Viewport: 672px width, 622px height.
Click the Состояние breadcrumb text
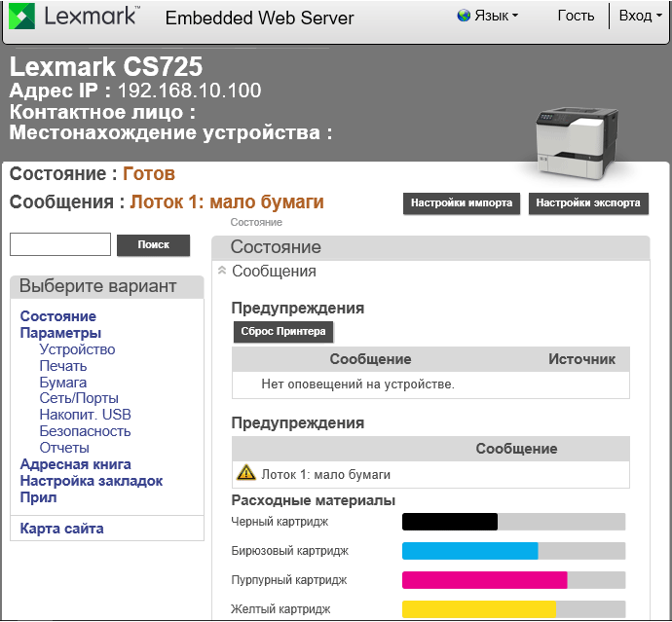tap(256, 222)
